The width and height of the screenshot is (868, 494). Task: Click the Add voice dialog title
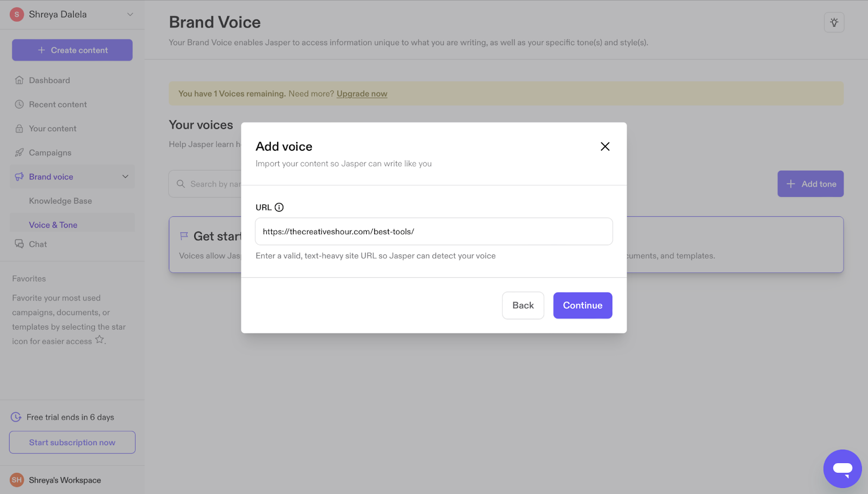coord(284,146)
